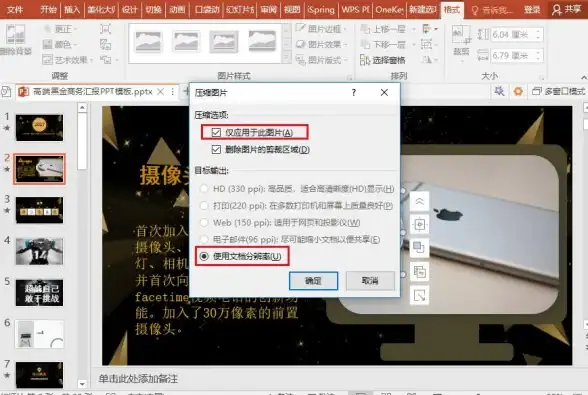The image size is (588, 395).
Task: Click the Group objects icon
Action: [428, 44]
